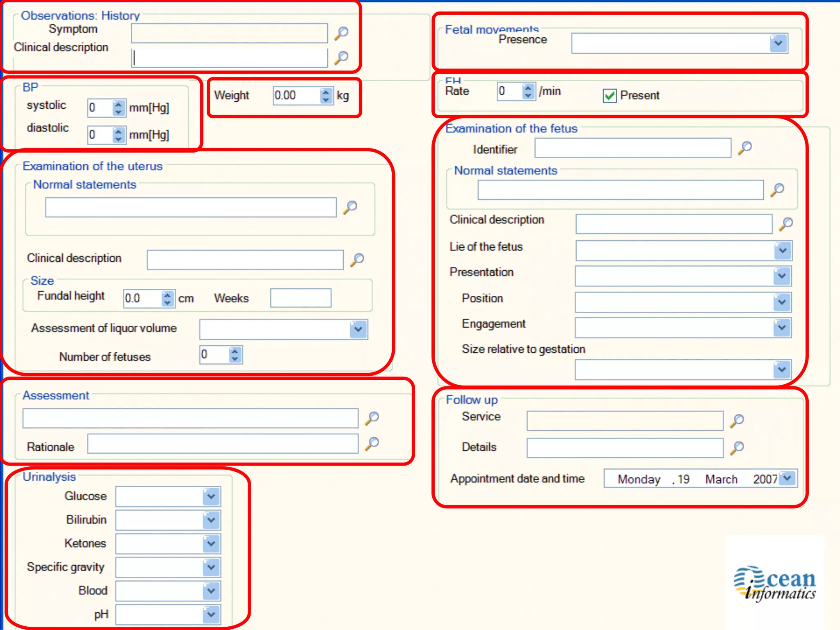Click into the Weeks input field
This screenshot has height=630, width=840.
click(x=301, y=298)
